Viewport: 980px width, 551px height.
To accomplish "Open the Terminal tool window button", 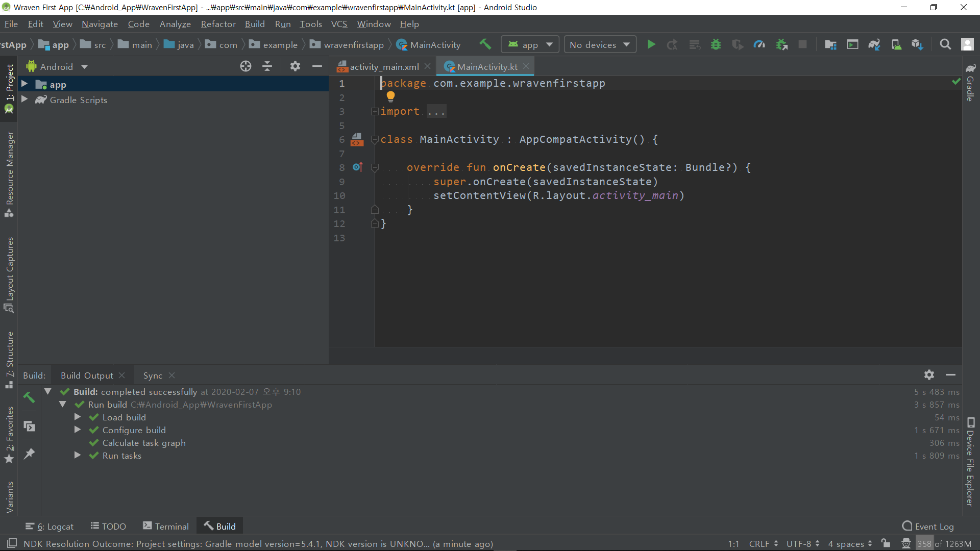I will click(166, 527).
